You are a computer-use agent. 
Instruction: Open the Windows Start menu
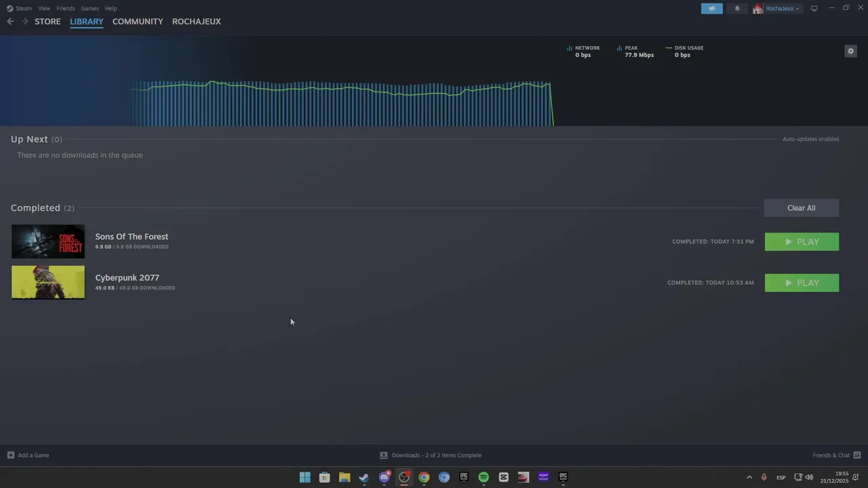305,477
